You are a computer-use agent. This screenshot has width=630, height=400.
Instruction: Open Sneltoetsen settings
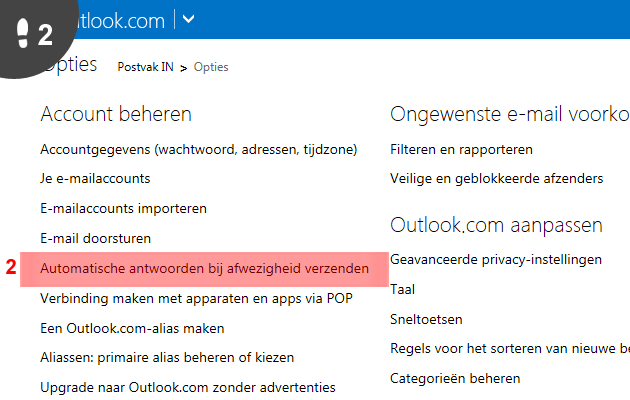(426, 319)
